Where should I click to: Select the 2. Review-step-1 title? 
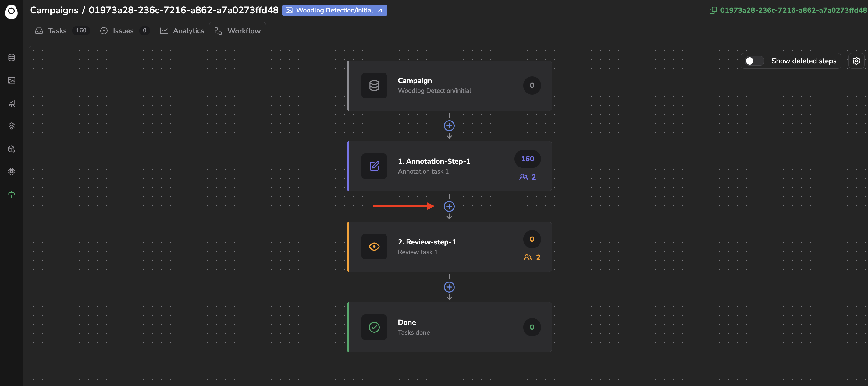427,242
